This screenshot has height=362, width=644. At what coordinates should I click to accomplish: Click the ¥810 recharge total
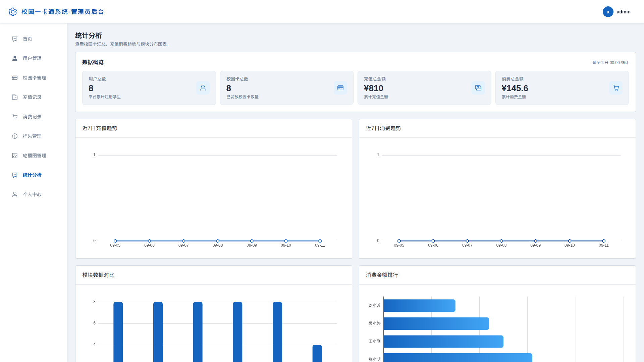pos(374,88)
